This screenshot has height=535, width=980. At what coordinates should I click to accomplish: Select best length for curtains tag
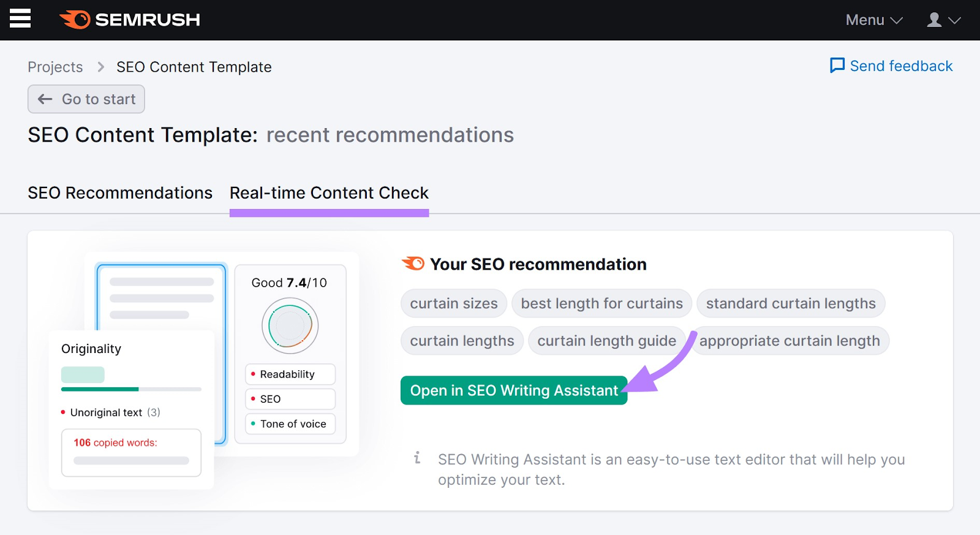tap(601, 303)
